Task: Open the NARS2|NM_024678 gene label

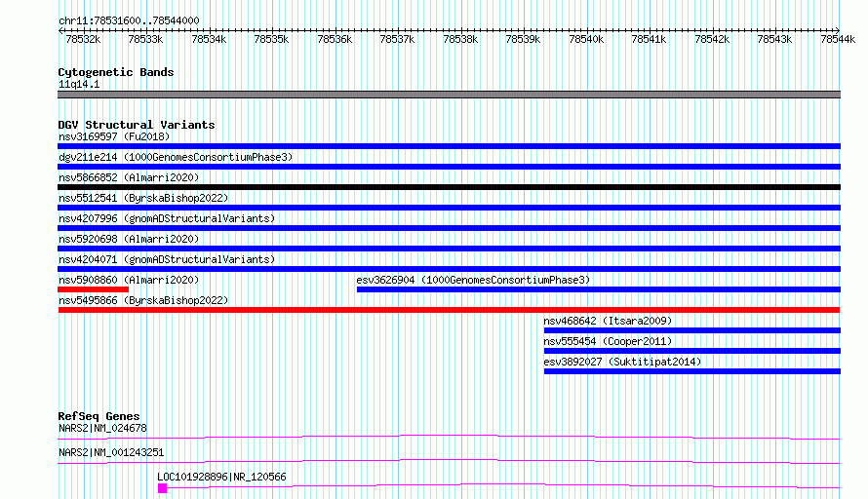Action: click(102, 428)
